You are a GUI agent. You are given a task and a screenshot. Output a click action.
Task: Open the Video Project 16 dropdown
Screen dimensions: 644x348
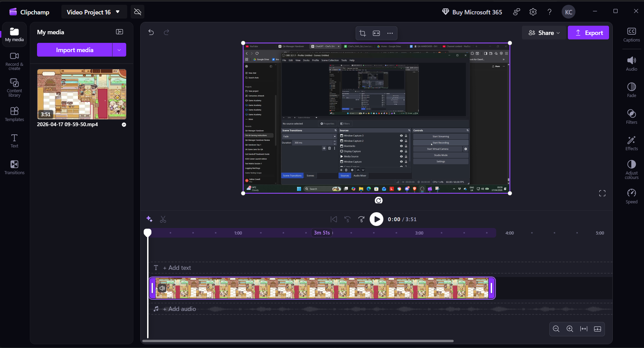pos(94,12)
